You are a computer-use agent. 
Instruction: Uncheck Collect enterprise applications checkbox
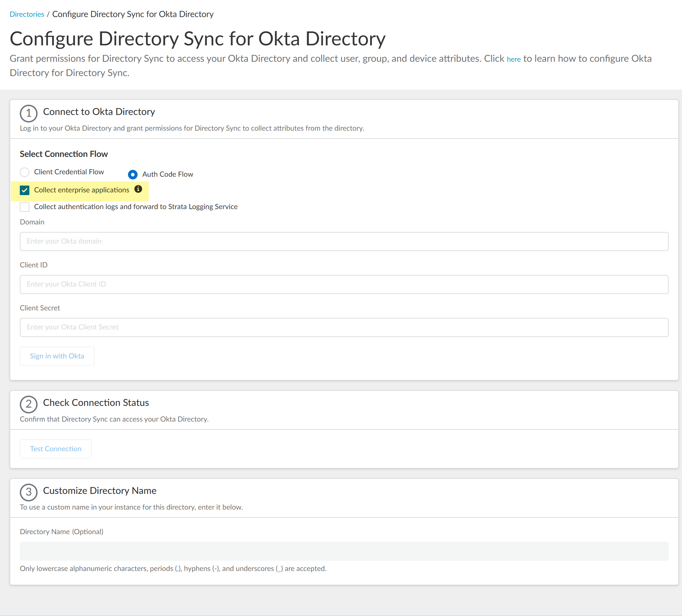[x=25, y=190]
